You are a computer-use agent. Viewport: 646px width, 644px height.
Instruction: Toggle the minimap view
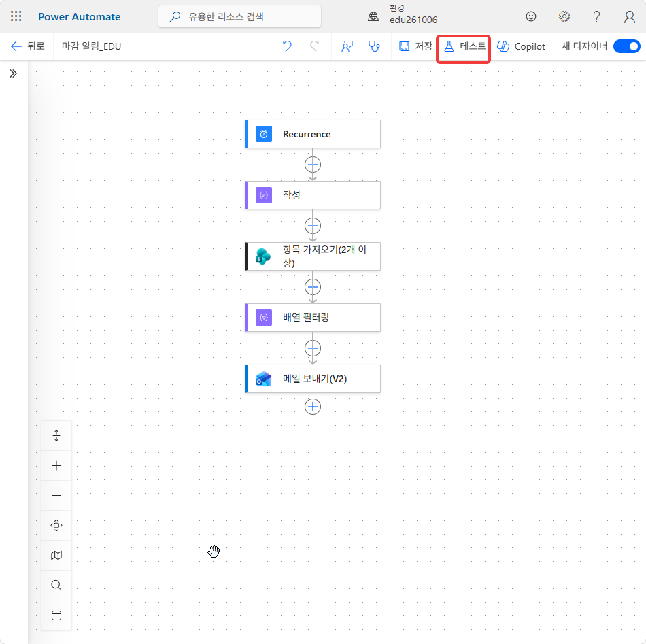point(56,556)
